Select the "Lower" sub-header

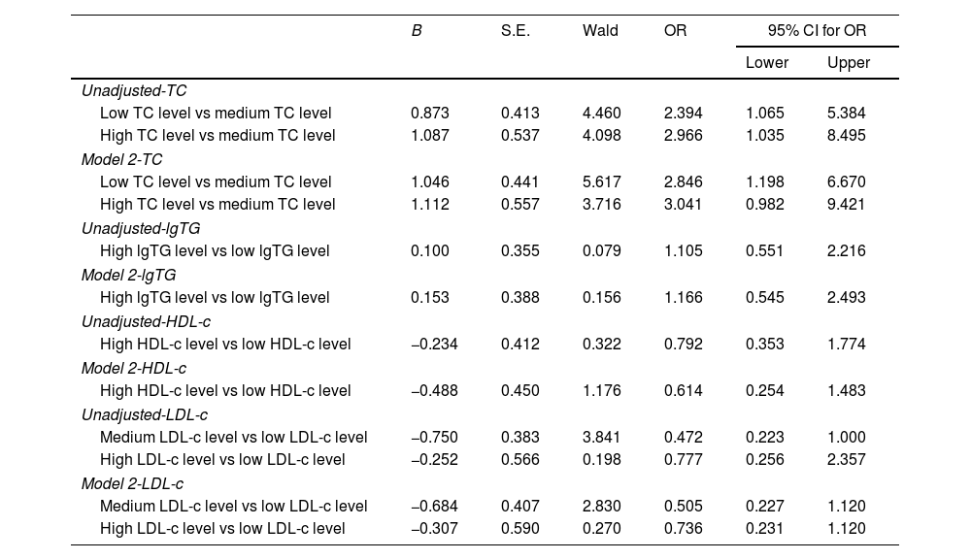click(767, 63)
